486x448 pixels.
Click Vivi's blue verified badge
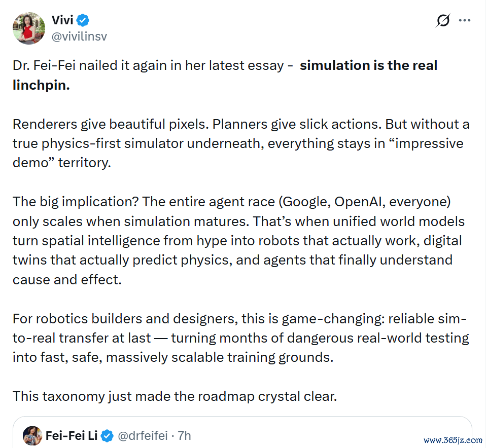tap(83, 20)
